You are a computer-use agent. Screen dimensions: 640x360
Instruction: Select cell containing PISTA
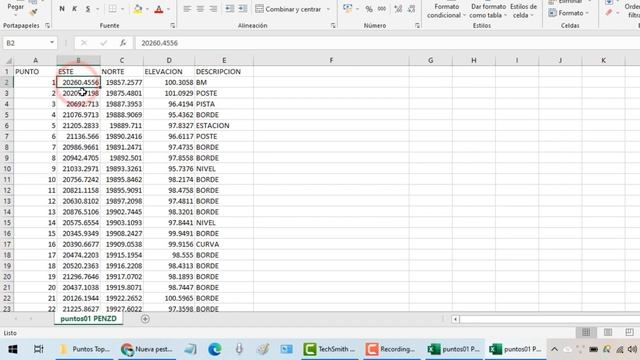224,104
